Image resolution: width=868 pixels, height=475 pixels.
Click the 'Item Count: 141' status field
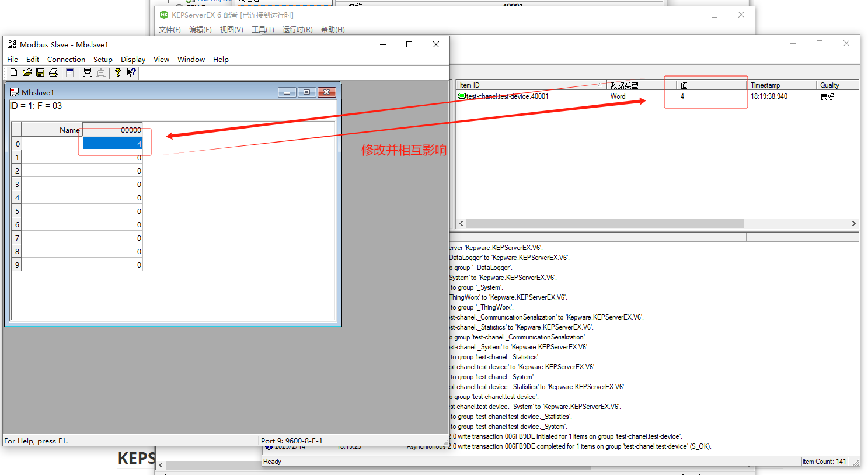(x=824, y=462)
